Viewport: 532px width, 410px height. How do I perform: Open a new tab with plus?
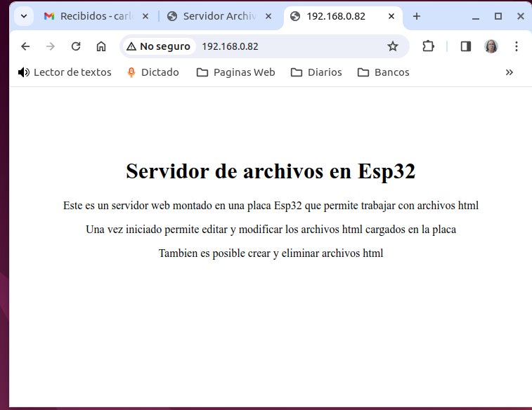(x=417, y=16)
